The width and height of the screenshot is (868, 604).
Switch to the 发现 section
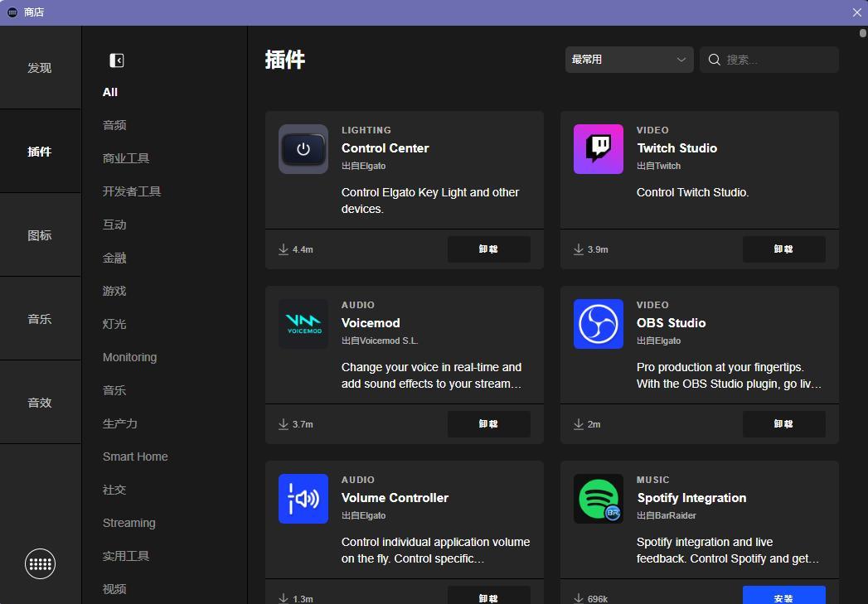pos(41,67)
